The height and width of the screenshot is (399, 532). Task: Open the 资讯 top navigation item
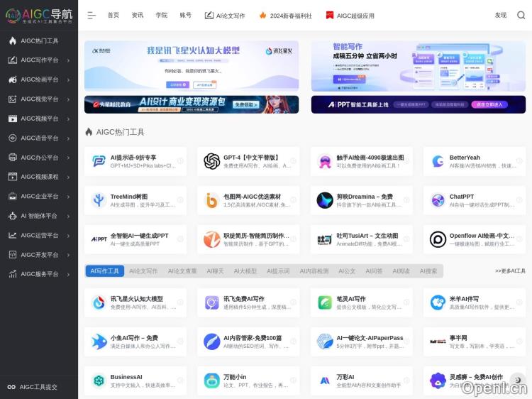137,15
